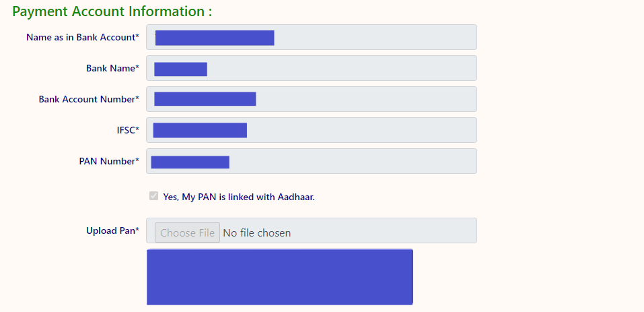Toggle the PAN linked with Aadhaar checkbox
The image size is (644, 312).
click(153, 196)
